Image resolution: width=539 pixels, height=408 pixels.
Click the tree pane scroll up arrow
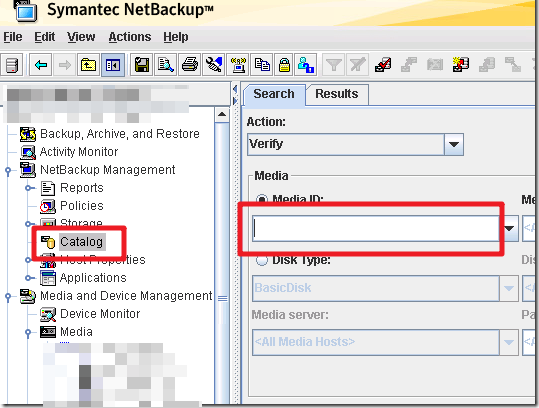(x=222, y=114)
